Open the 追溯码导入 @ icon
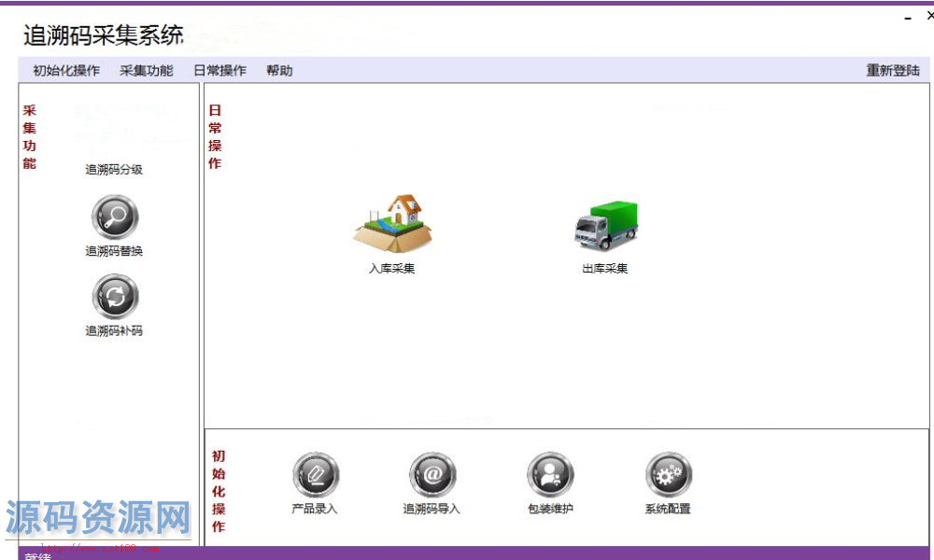934x560 pixels. (x=432, y=475)
